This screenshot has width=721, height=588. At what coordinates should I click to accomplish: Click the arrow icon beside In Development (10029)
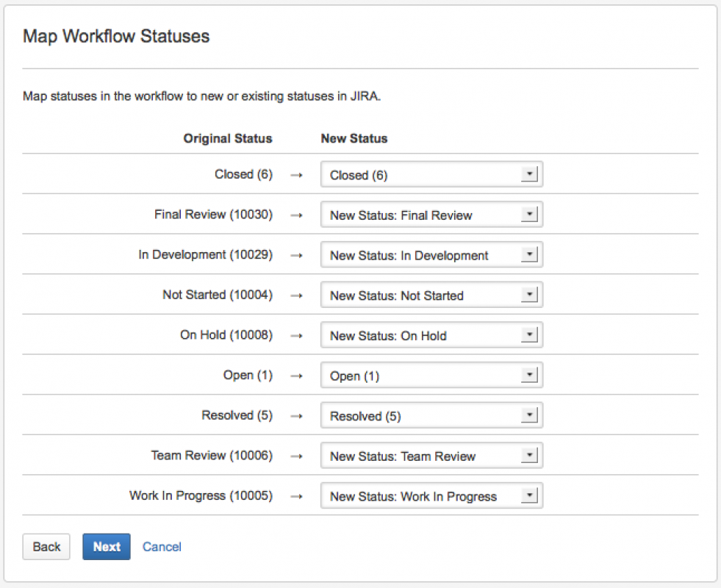296,256
